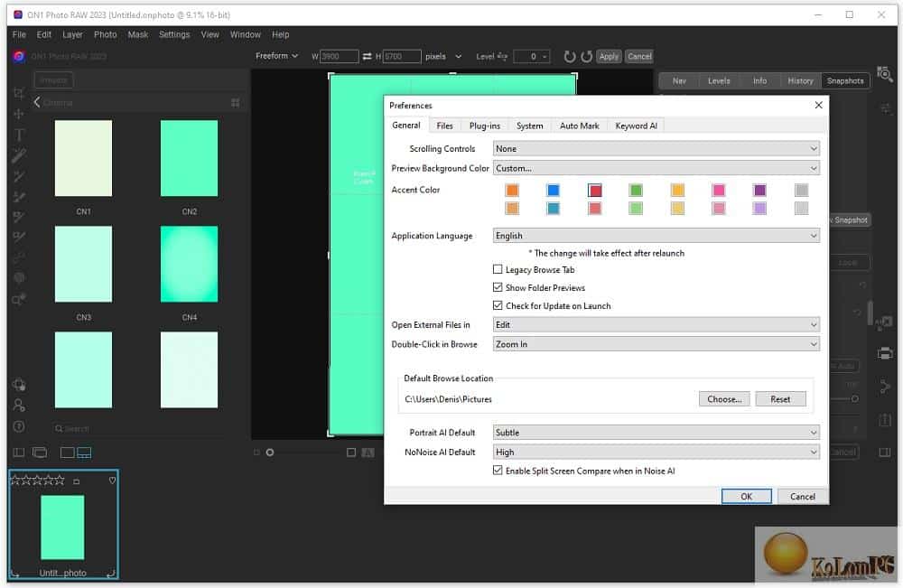Select the filmstrip view layout icon
This screenshot has width=903, height=588.
pyautogui.click(x=84, y=453)
